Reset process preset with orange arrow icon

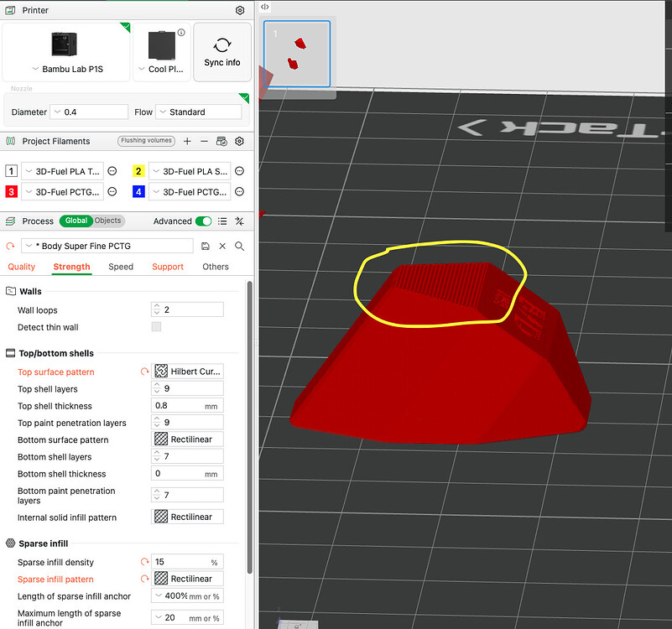pyautogui.click(x=10, y=246)
